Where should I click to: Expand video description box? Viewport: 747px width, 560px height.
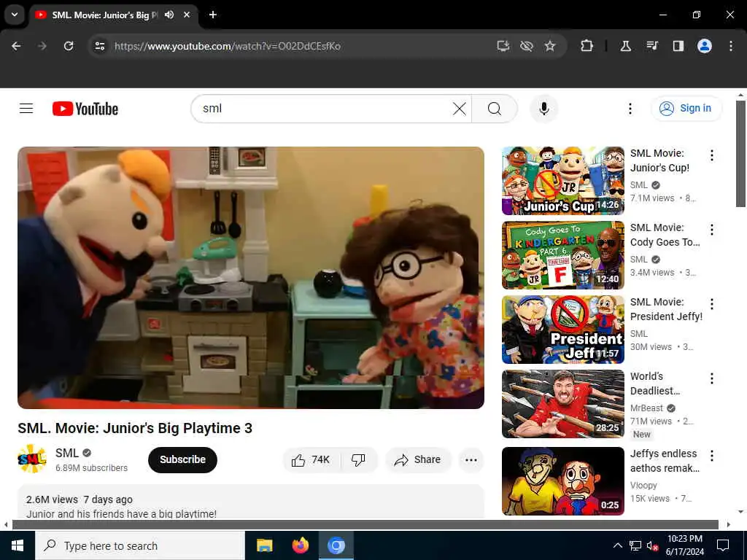(251, 502)
